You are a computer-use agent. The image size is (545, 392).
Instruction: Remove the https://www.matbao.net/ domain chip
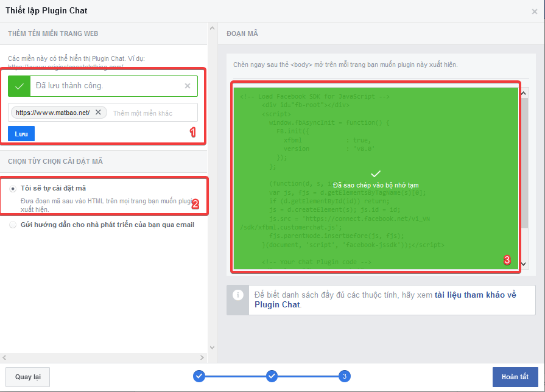99,113
